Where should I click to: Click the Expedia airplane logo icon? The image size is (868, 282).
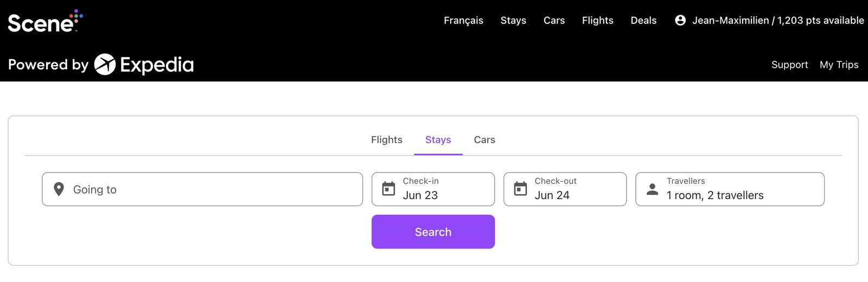point(105,65)
